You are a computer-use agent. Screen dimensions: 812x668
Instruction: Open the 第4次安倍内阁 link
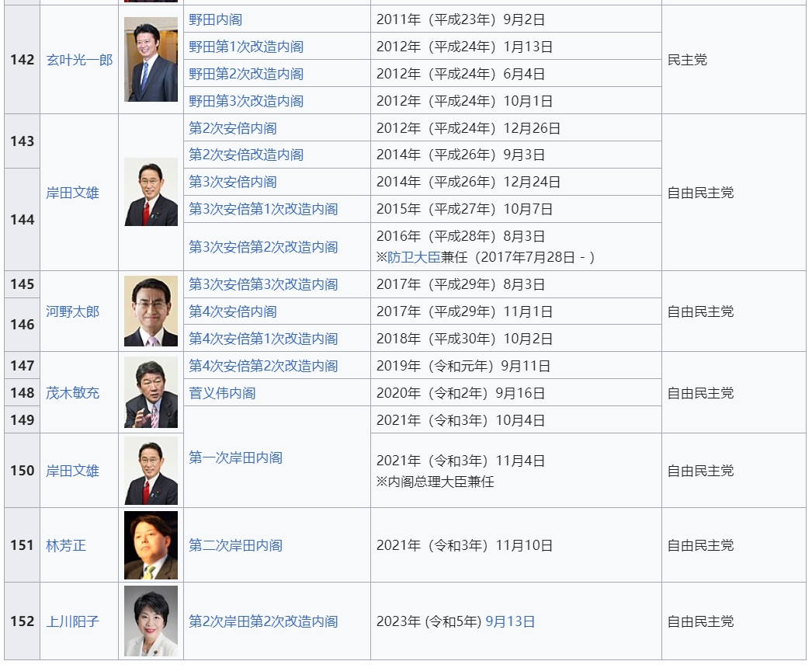233,311
